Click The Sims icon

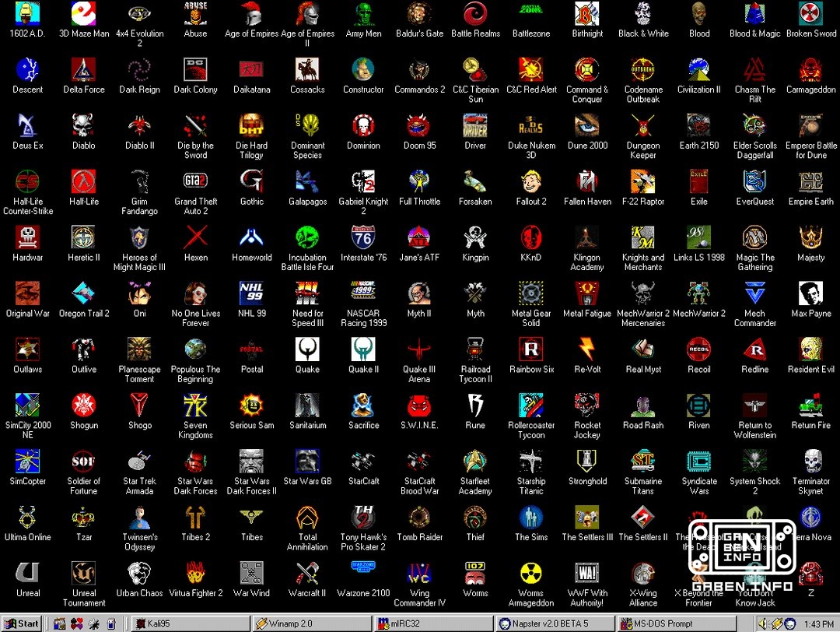click(531, 518)
